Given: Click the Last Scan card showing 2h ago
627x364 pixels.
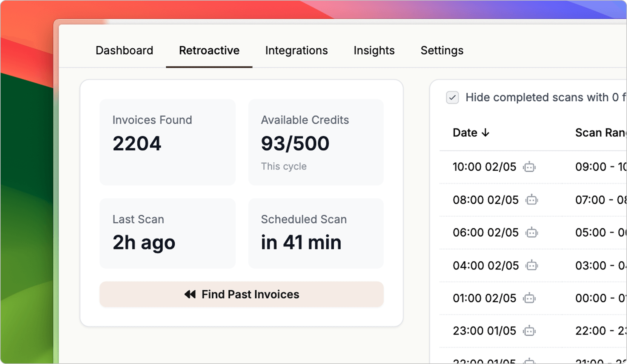Looking at the screenshot, I should click(167, 233).
